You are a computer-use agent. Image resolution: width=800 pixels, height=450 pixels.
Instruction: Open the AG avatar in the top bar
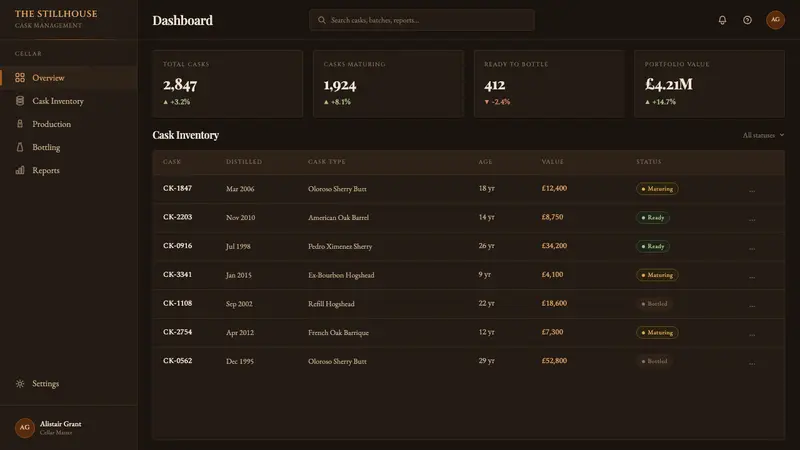pos(775,20)
